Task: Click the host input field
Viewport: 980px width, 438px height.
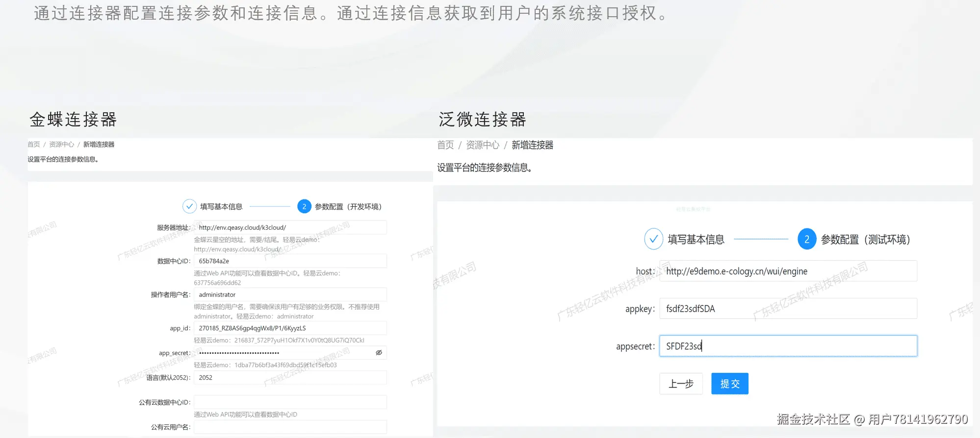Action: click(788, 271)
